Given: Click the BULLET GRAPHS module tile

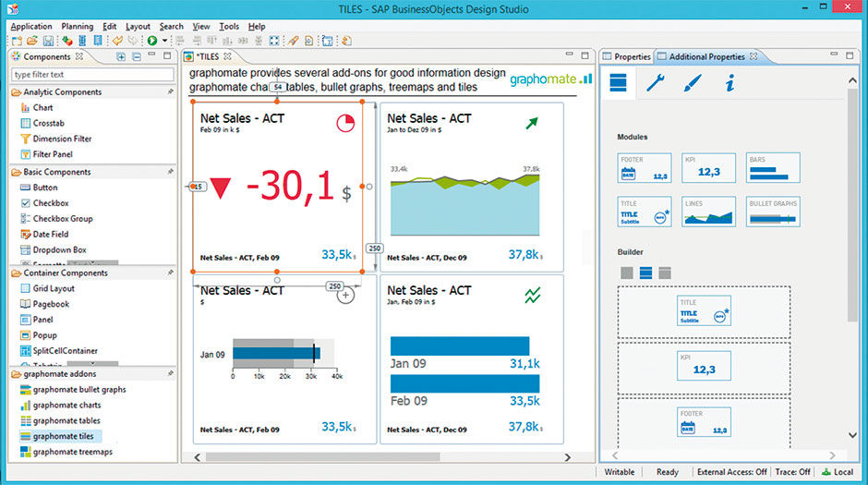Looking at the screenshot, I should tap(773, 212).
